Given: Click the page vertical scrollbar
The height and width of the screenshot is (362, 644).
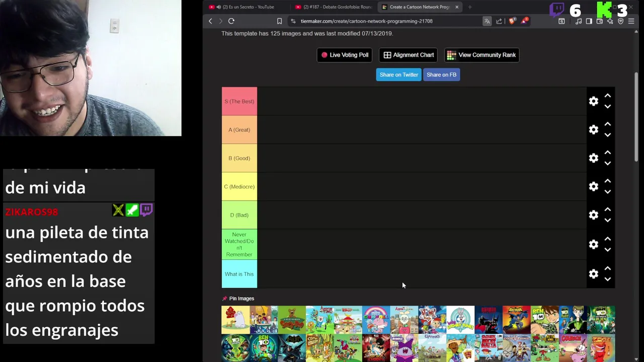Looking at the screenshot, I should click(636, 117).
